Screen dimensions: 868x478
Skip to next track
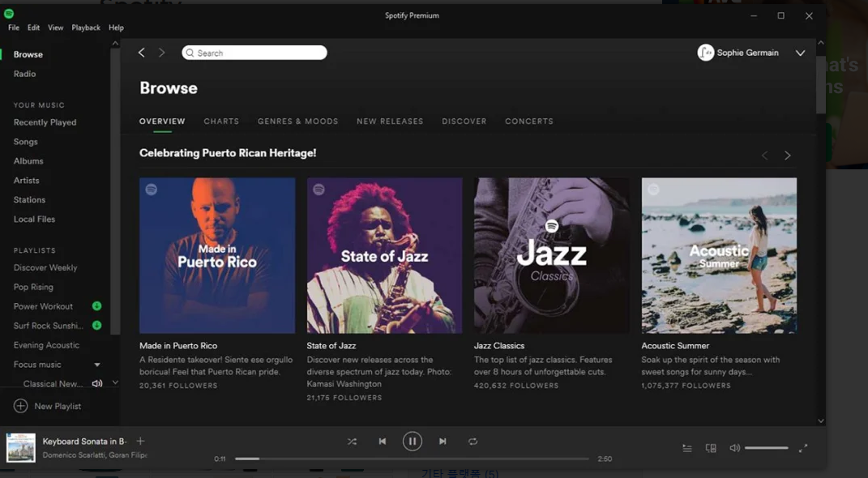(443, 442)
